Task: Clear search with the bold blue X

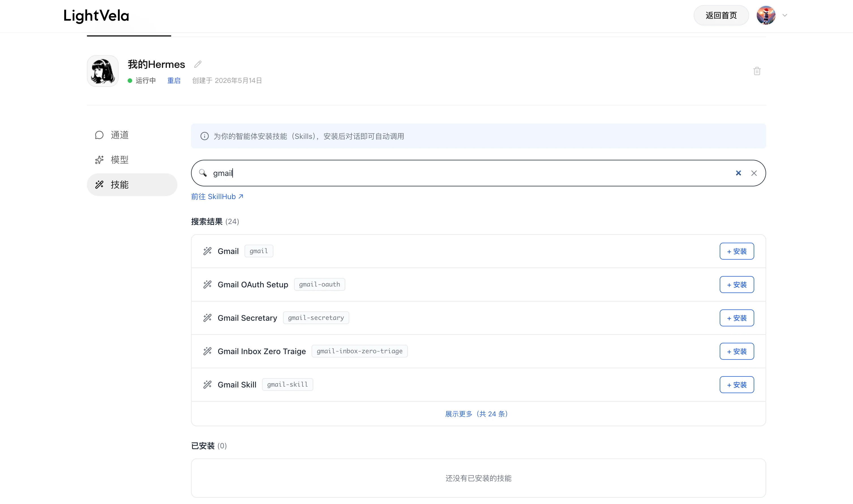Action: tap(738, 173)
